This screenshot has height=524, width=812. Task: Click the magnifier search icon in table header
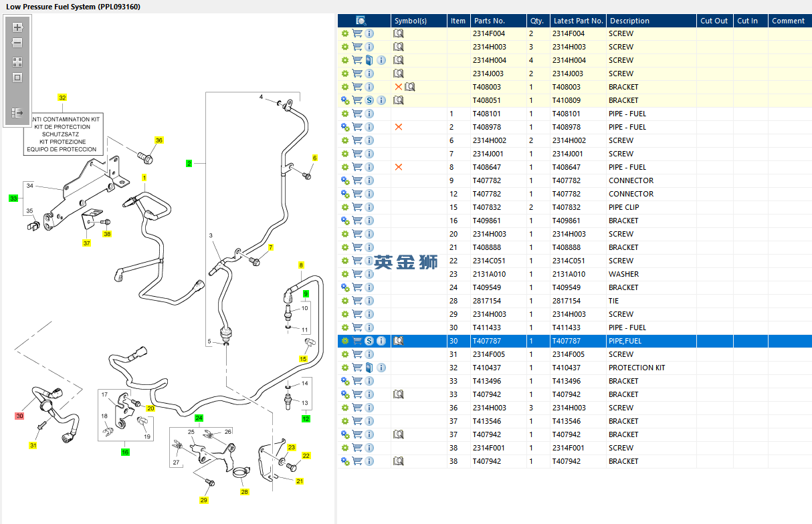click(x=361, y=21)
